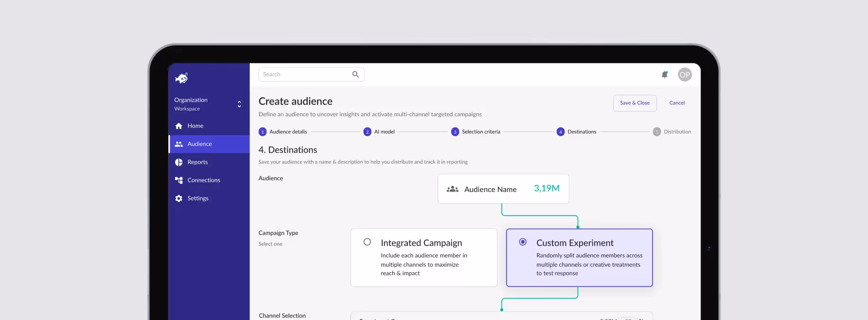Image resolution: width=868 pixels, height=320 pixels.
Task: Jump to step 2 AI model
Action: tap(379, 132)
